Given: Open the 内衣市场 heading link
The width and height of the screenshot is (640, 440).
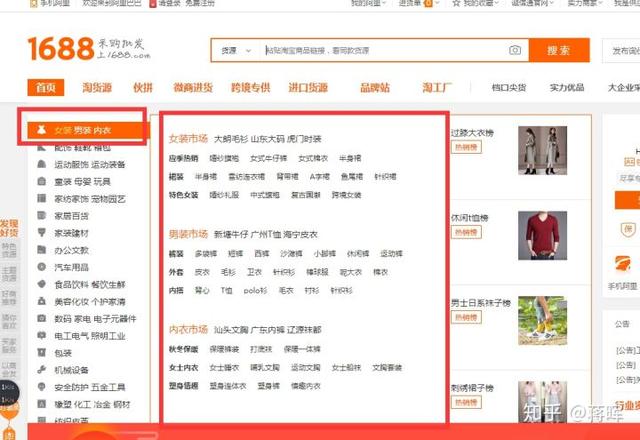Looking at the screenshot, I should tap(188, 329).
